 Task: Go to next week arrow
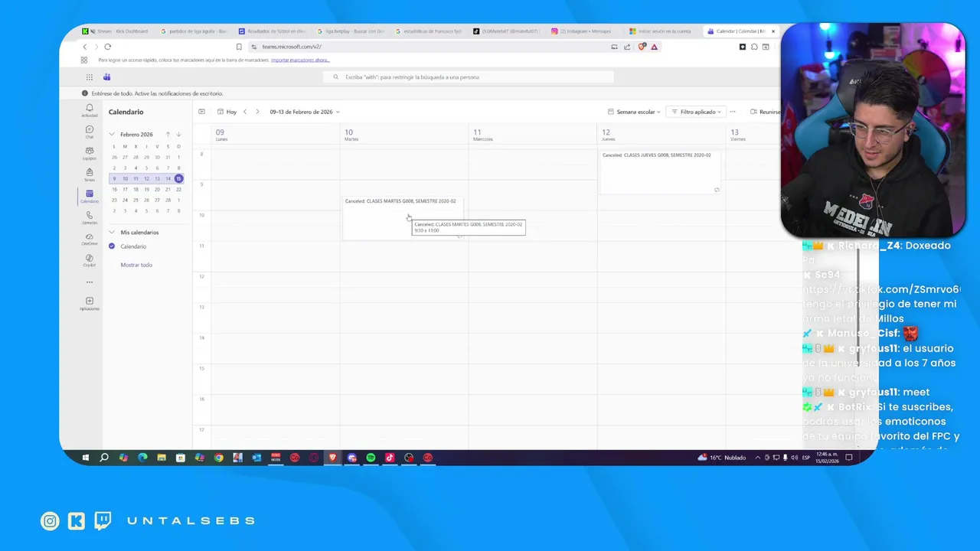click(257, 112)
